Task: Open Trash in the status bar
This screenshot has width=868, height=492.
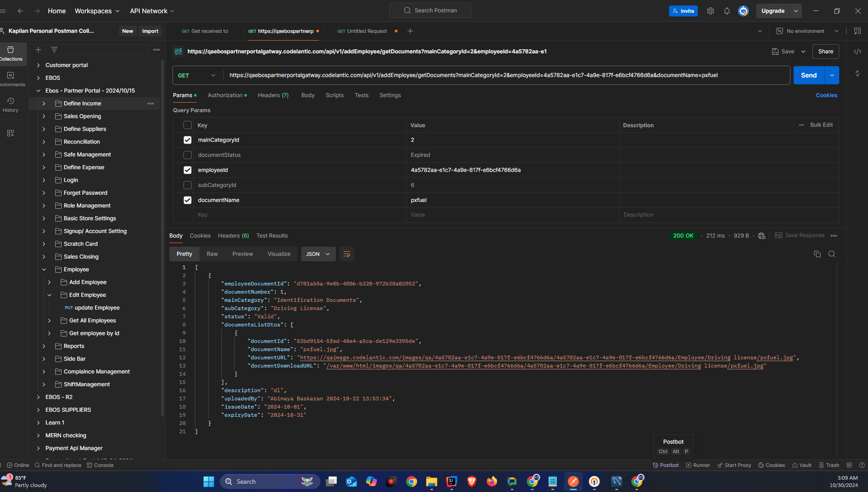Action: [829, 465]
